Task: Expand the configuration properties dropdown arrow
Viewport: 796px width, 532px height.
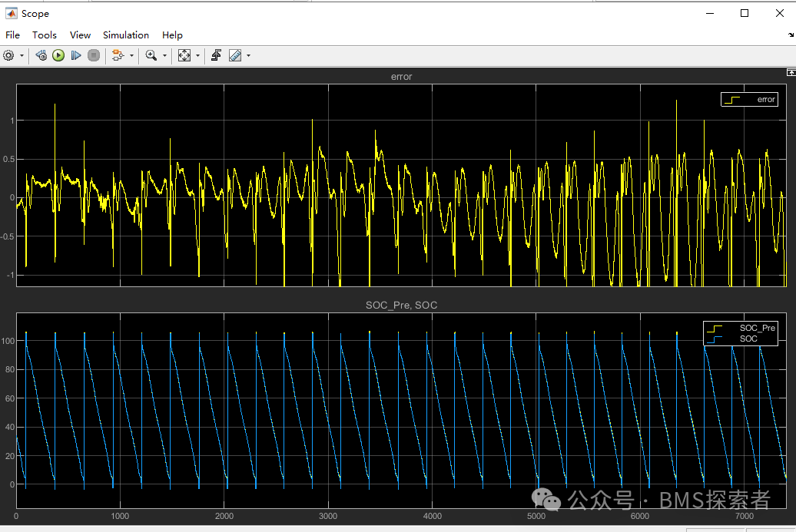Action: tap(22, 56)
